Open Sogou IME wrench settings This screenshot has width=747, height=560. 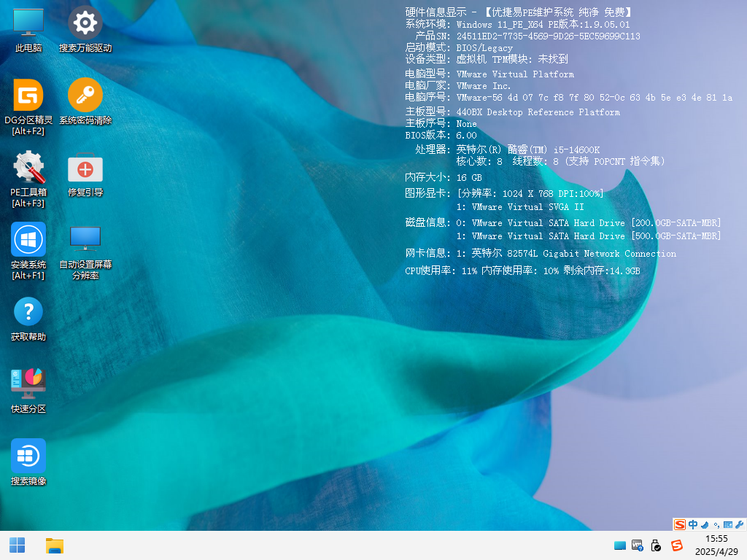click(740, 524)
